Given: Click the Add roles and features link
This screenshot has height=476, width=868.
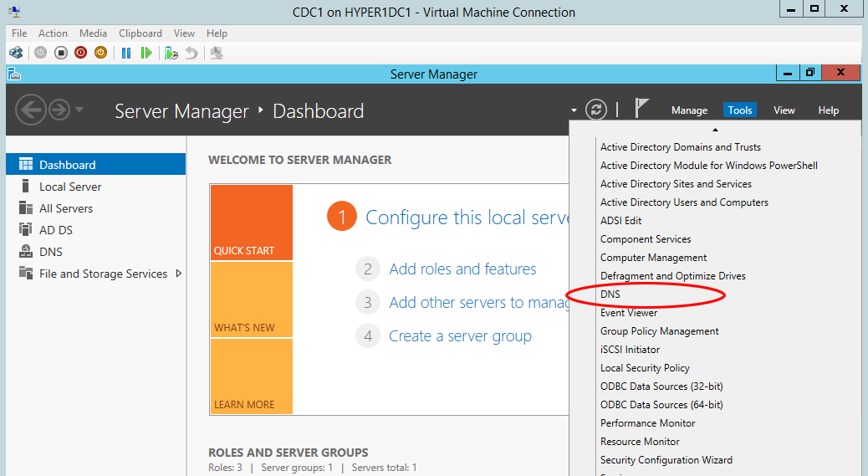Looking at the screenshot, I should 462,269.
